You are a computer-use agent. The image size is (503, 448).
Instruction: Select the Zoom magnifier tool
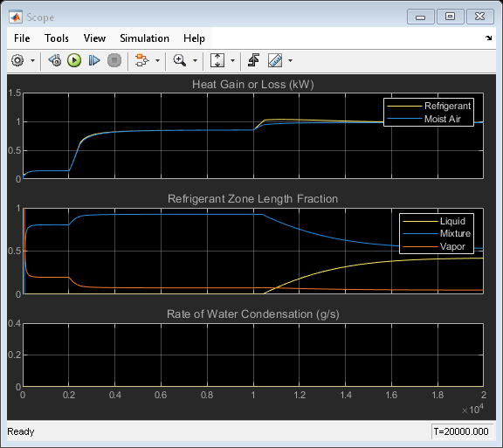[179, 60]
